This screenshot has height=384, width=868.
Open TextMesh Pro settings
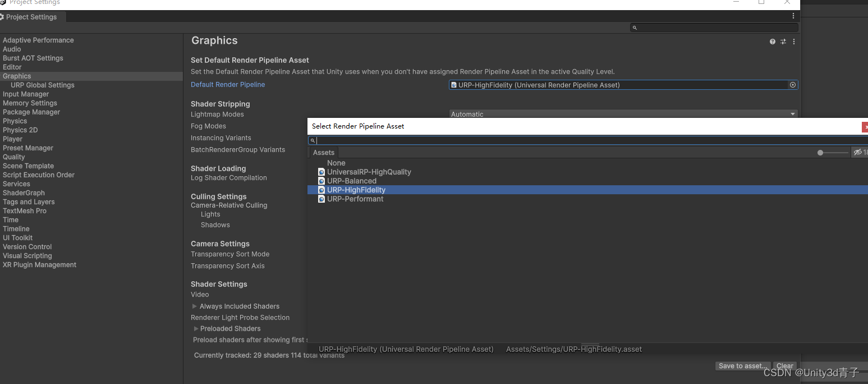click(25, 211)
